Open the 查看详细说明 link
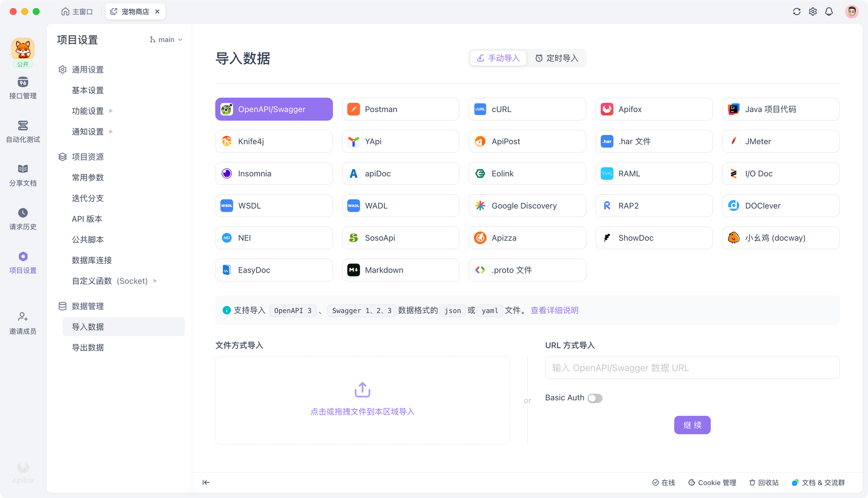 [x=554, y=310]
